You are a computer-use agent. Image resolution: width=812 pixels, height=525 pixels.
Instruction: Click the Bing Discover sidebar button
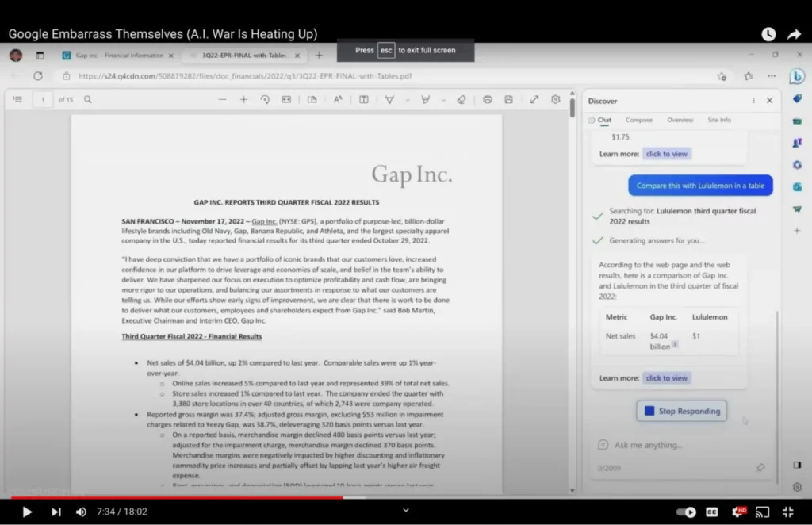pos(797,76)
